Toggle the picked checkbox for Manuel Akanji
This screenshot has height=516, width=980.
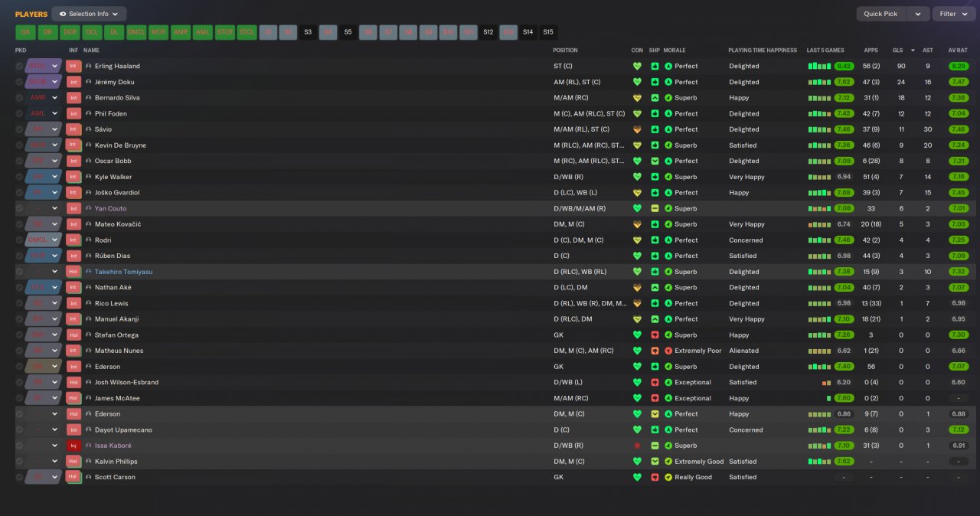coord(19,319)
